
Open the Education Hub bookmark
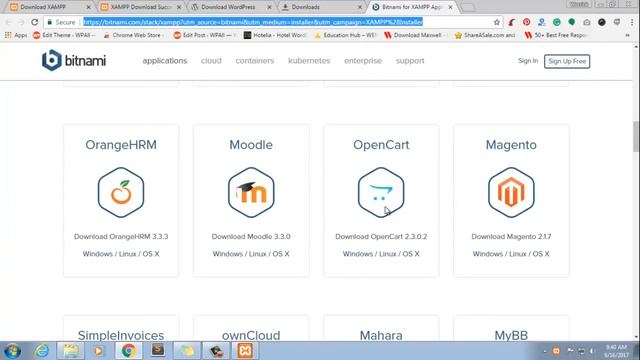345,36
